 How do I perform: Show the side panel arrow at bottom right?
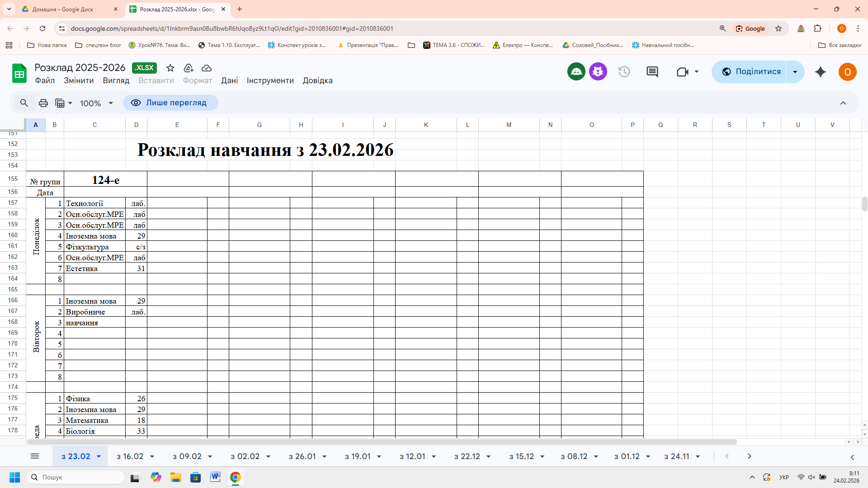[852, 457]
